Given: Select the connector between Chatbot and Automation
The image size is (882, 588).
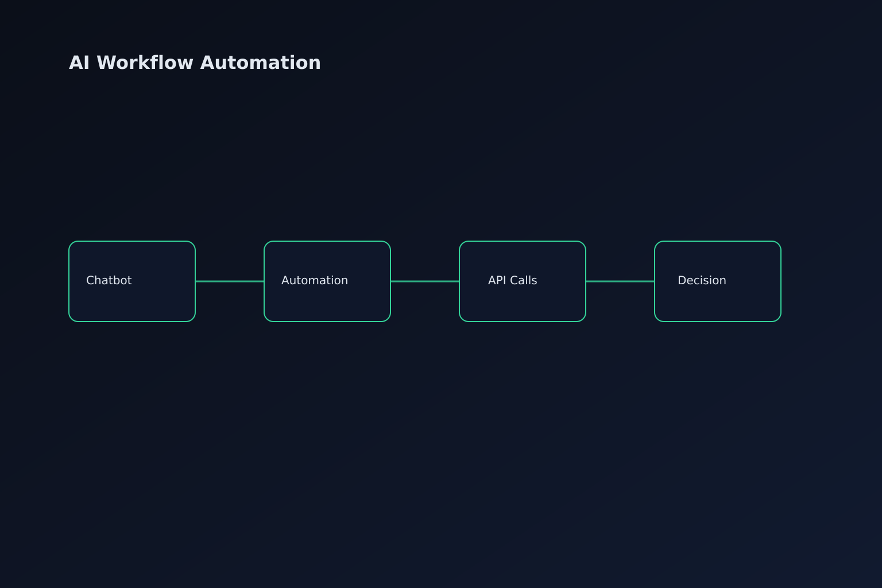Looking at the screenshot, I should point(230,281).
